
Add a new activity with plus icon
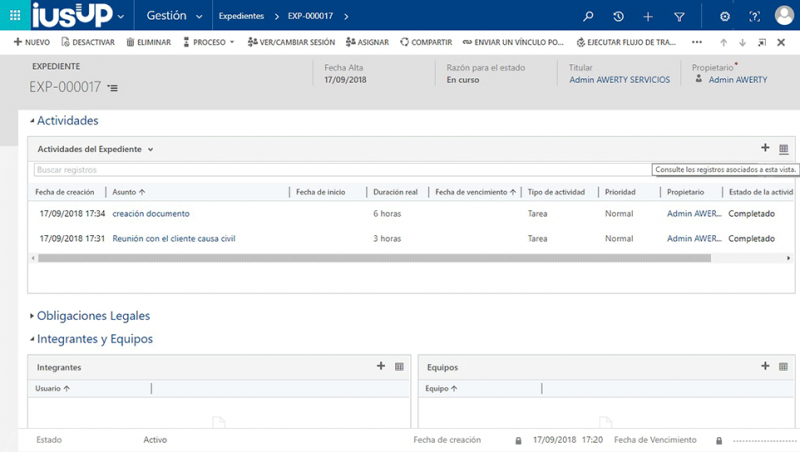[765, 148]
